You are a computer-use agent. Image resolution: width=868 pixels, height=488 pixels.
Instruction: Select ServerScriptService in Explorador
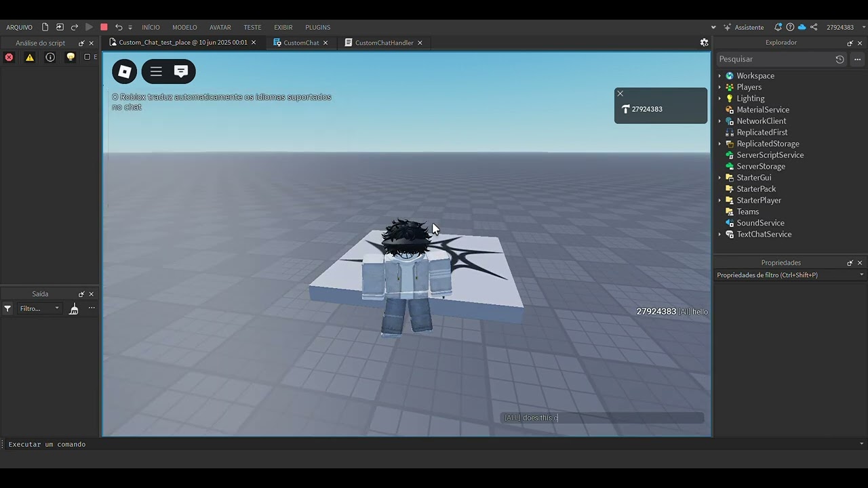click(x=770, y=155)
